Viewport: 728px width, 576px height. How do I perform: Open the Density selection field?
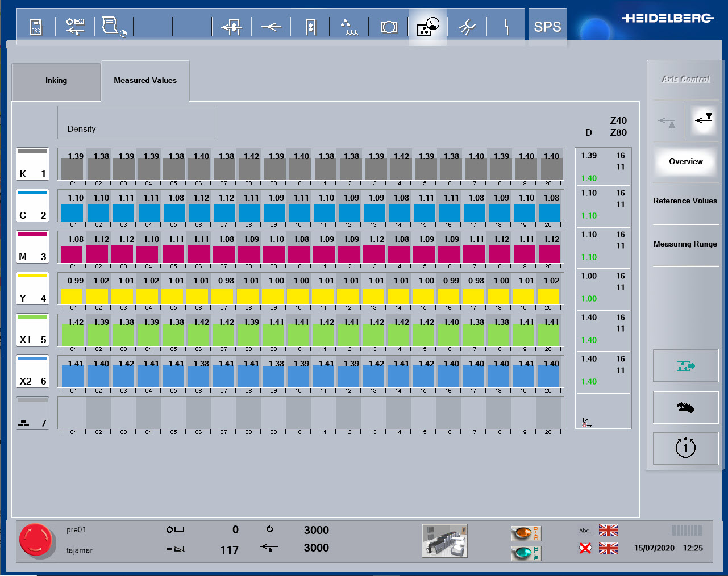(x=136, y=123)
